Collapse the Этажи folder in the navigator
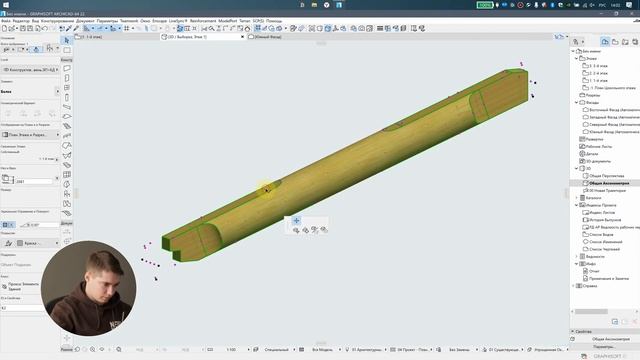 [577, 59]
